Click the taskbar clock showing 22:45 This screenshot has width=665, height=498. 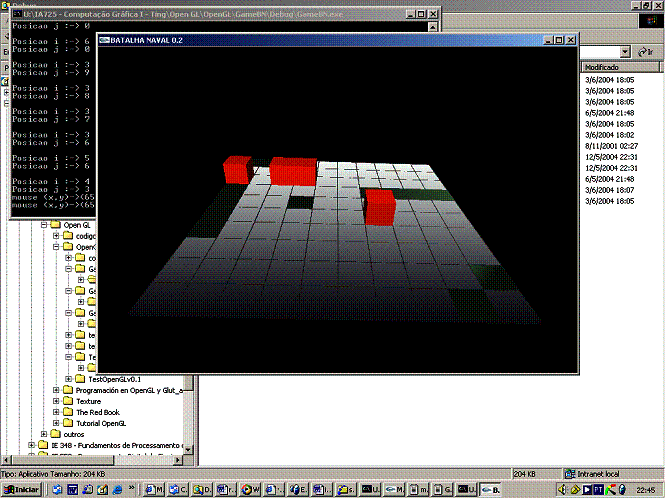click(x=646, y=489)
